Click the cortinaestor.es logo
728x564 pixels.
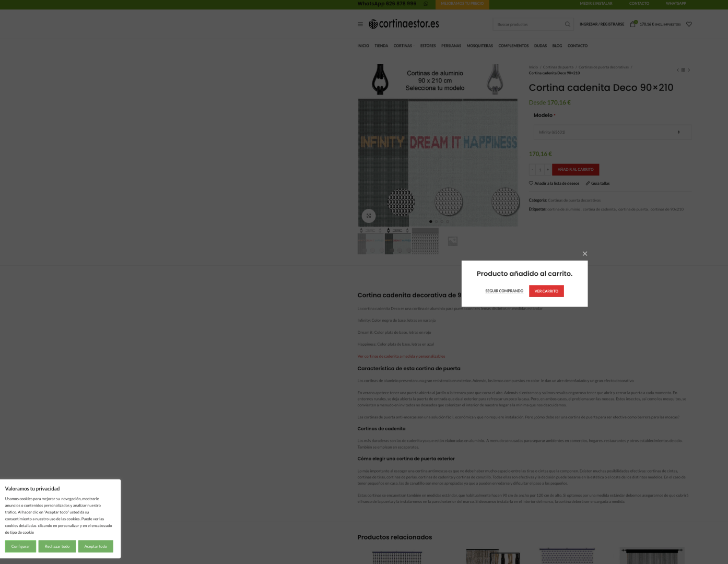pos(404,24)
